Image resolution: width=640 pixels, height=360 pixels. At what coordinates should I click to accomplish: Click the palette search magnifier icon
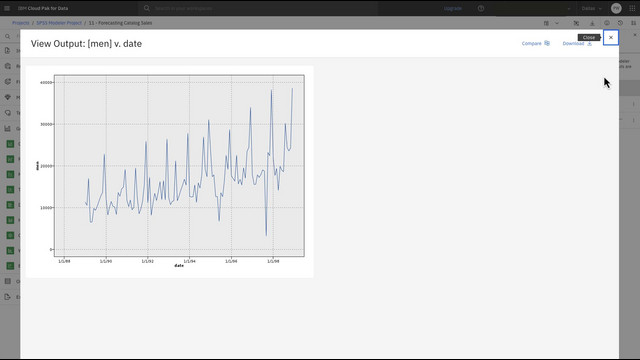(x=7, y=36)
